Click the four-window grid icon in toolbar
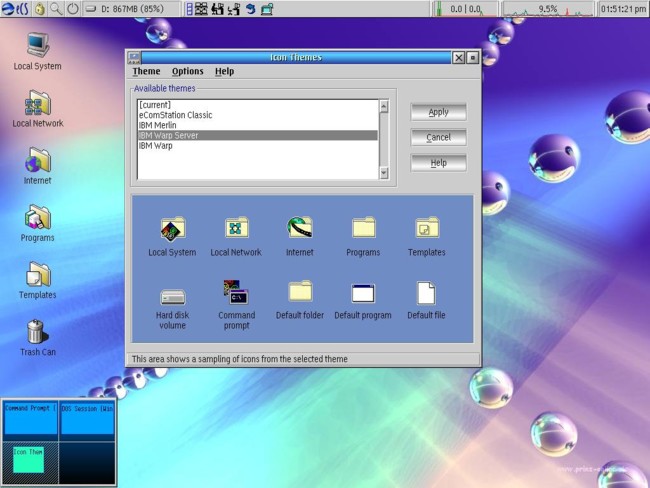 pos(201,9)
